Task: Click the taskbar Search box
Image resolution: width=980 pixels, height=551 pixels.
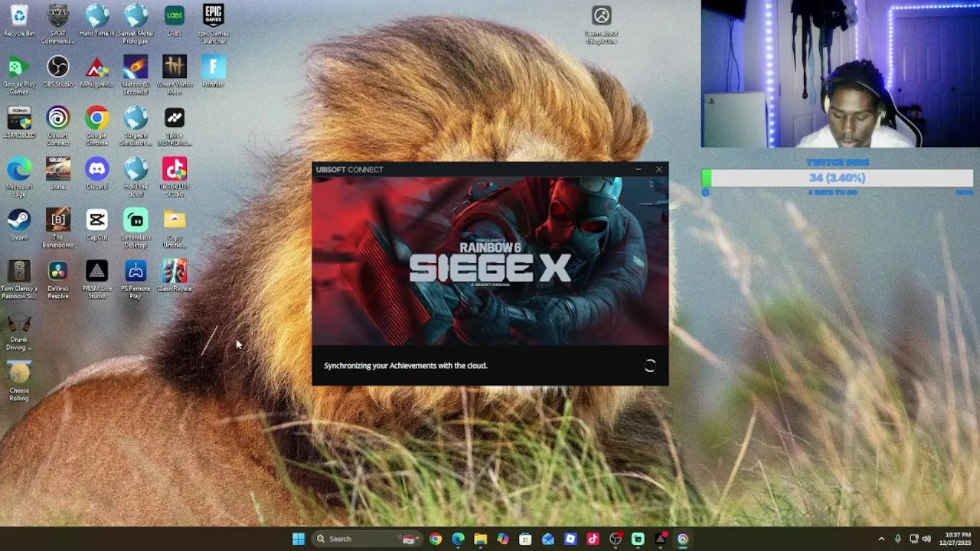Action: [x=367, y=539]
